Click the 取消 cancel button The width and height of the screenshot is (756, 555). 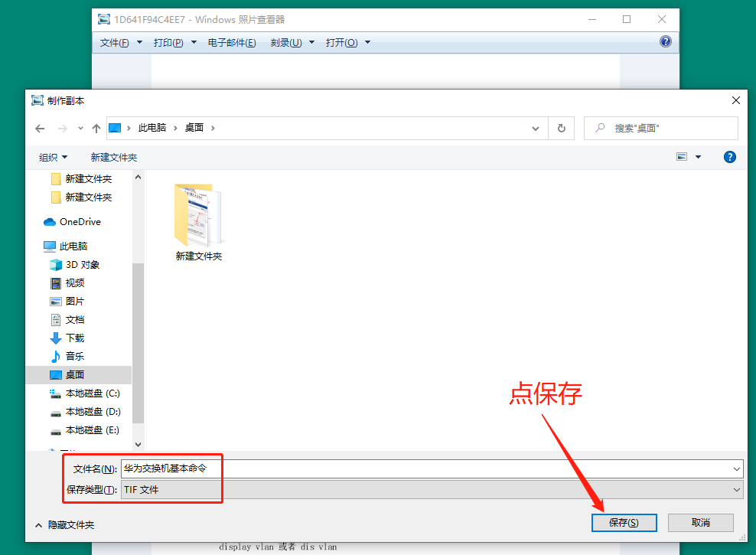[700, 522]
